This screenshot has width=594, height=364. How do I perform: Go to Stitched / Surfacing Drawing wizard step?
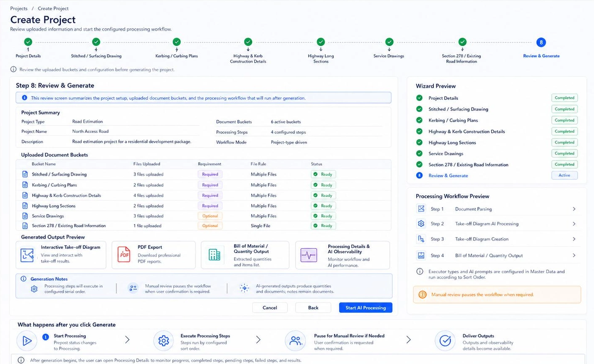click(96, 42)
